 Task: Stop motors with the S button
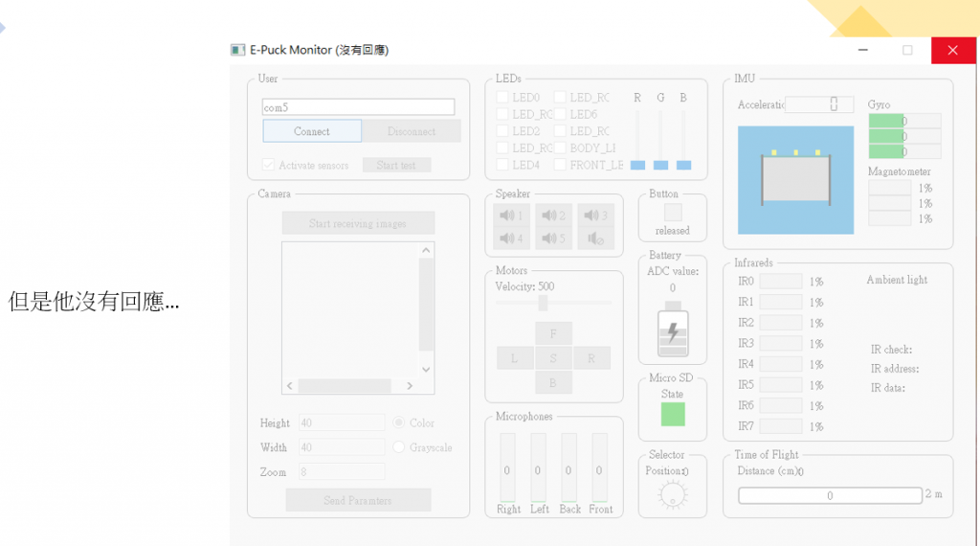point(553,358)
